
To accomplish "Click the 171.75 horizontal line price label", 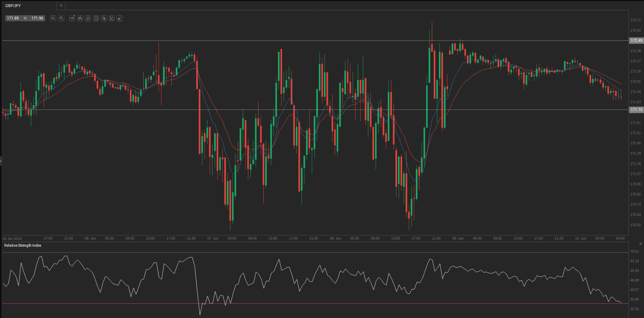I will [x=636, y=110].
